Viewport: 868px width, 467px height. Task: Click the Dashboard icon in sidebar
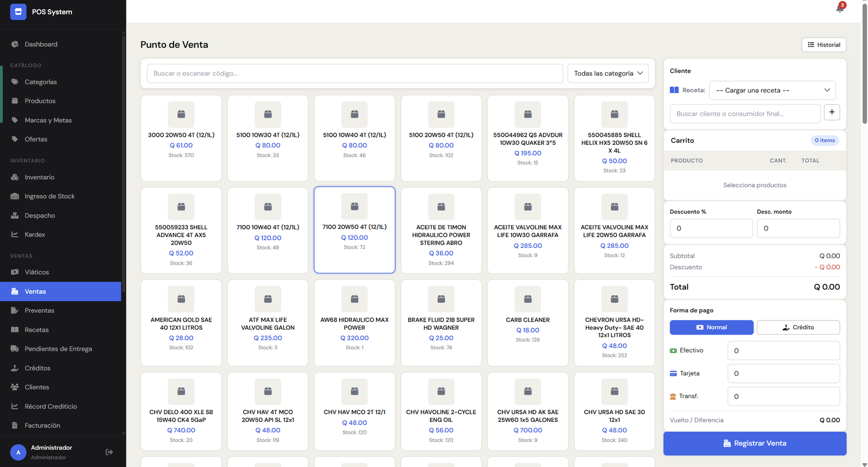pos(15,44)
